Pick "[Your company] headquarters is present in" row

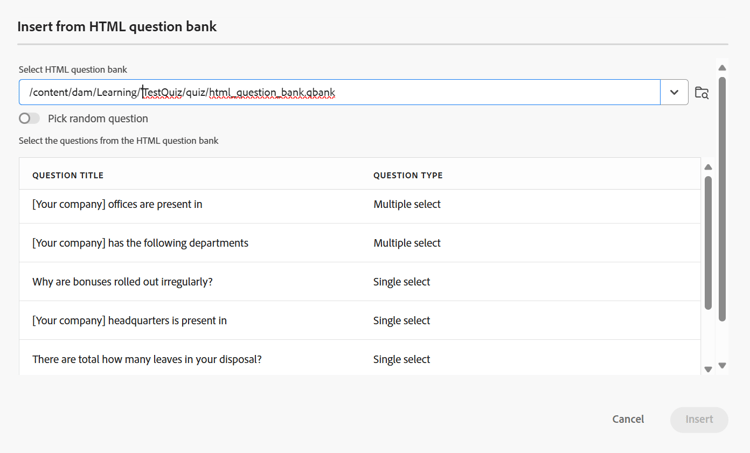[129, 321]
